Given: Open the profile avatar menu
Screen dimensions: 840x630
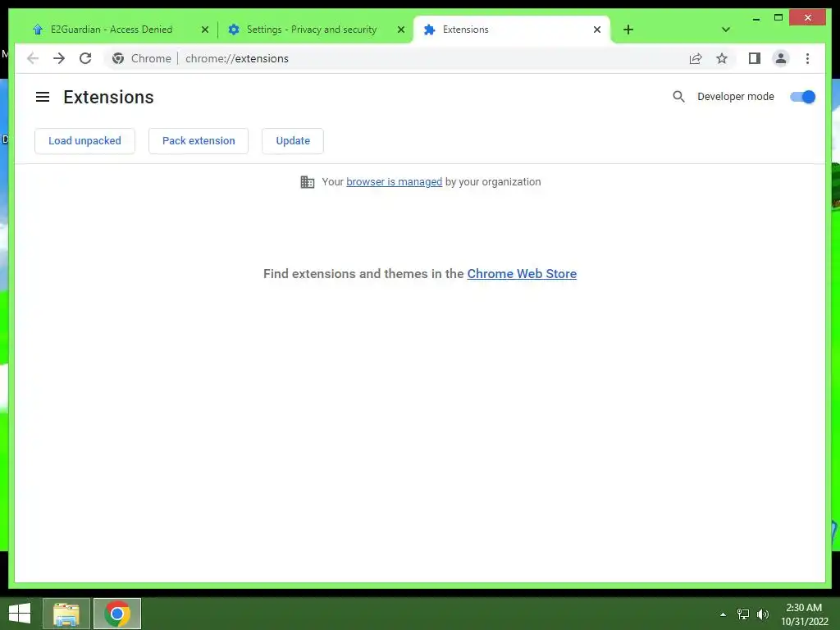Looking at the screenshot, I should pyautogui.click(x=781, y=58).
